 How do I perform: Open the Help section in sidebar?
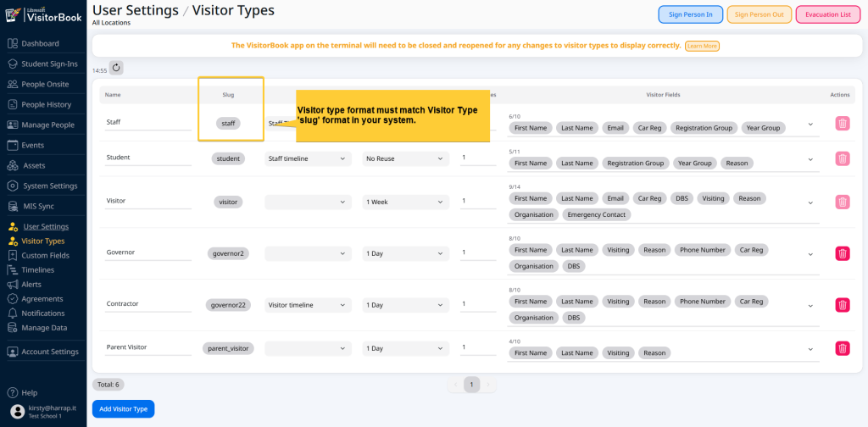tap(29, 392)
